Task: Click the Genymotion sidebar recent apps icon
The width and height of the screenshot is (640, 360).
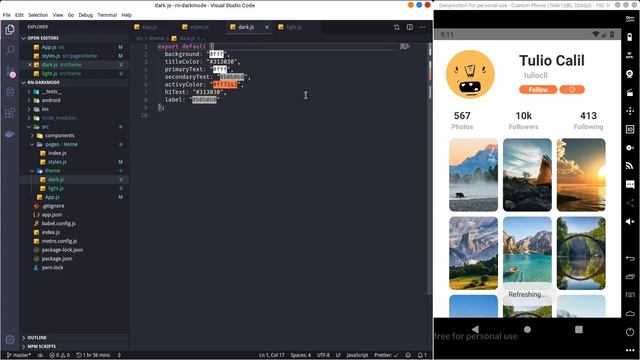Action: (630, 276)
